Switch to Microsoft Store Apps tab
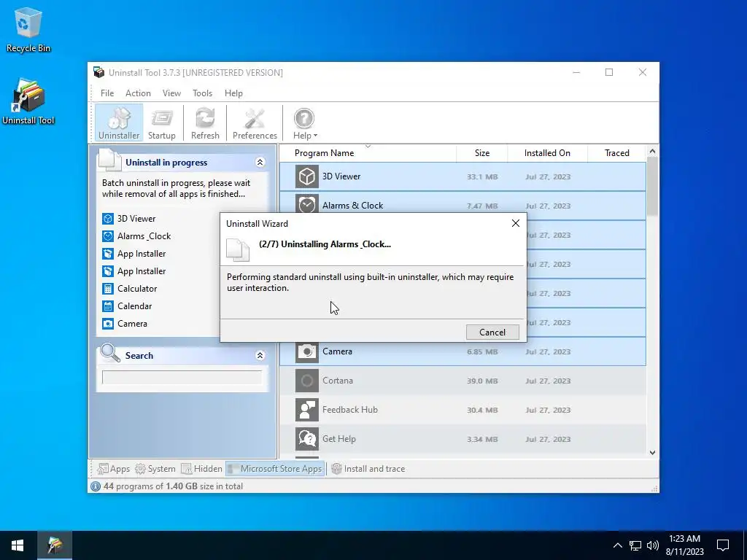747x560 pixels. coord(275,469)
